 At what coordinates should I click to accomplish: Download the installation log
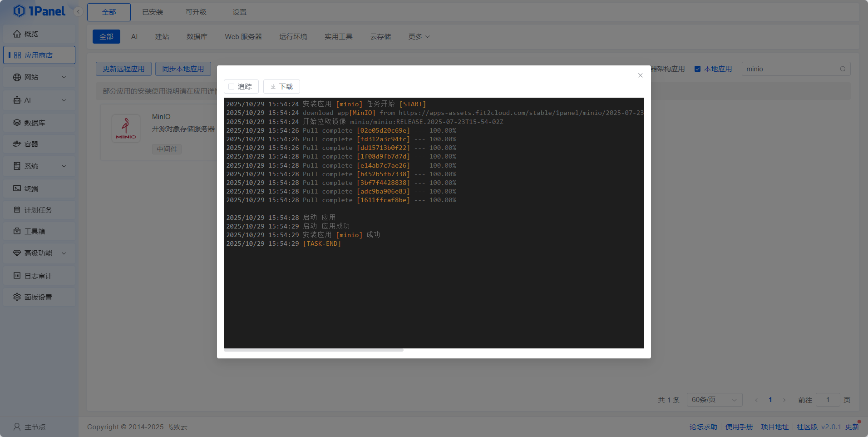point(281,86)
